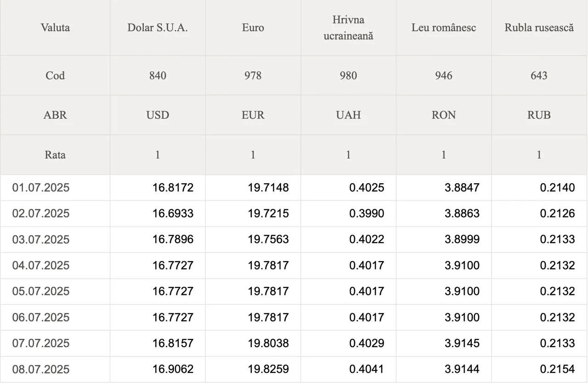Select the USD abbreviation cell
This screenshot has width=588, height=383.
[x=158, y=115]
